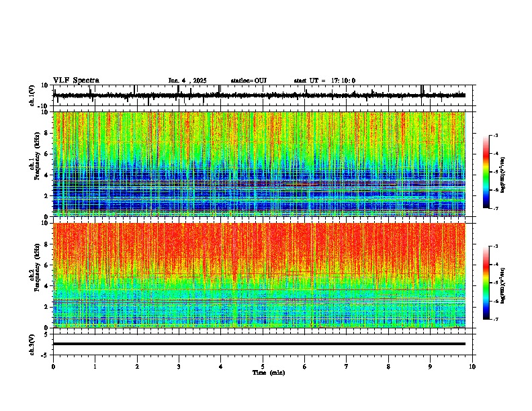Click the "8" kHz tick on ch.1 axis
Image resolution: width=532 pixels, height=411 pixels.
click(x=46, y=133)
